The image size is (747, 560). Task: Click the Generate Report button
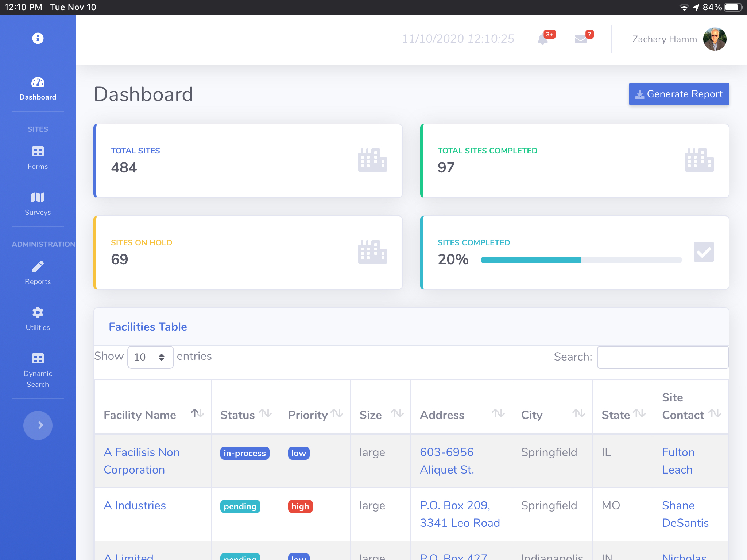[679, 94]
